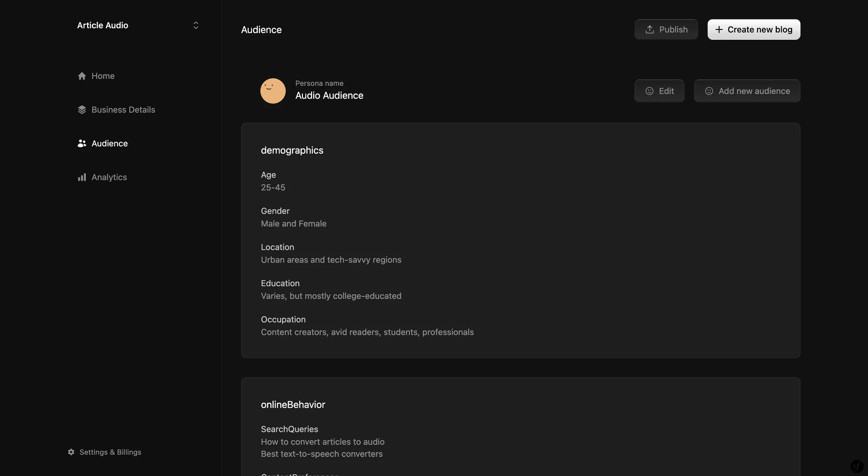Click the Audio Audience persona avatar
Image resolution: width=868 pixels, height=476 pixels.
click(272, 90)
